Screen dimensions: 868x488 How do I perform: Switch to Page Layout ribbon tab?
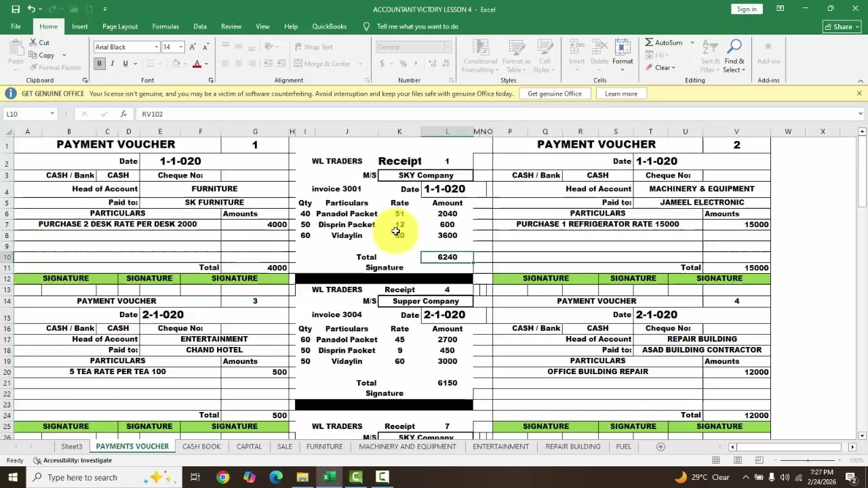(120, 26)
